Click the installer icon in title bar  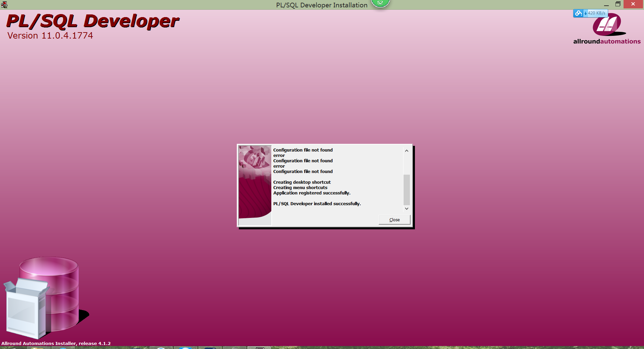[4, 5]
